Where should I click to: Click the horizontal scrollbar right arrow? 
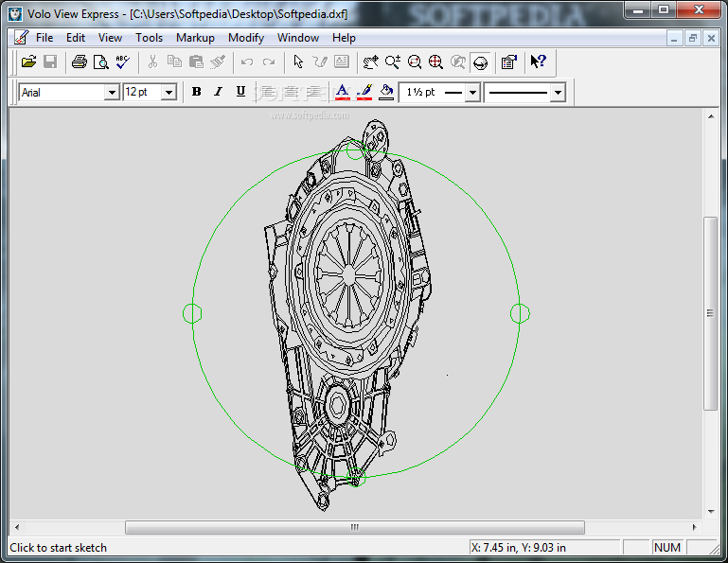[x=695, y=527]
